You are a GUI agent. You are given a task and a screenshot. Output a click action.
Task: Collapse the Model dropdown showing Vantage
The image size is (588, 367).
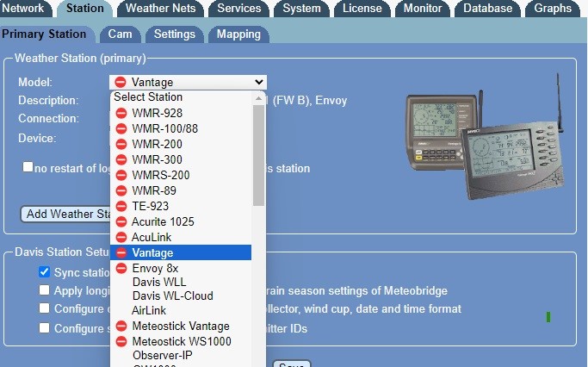coord(188,82)
